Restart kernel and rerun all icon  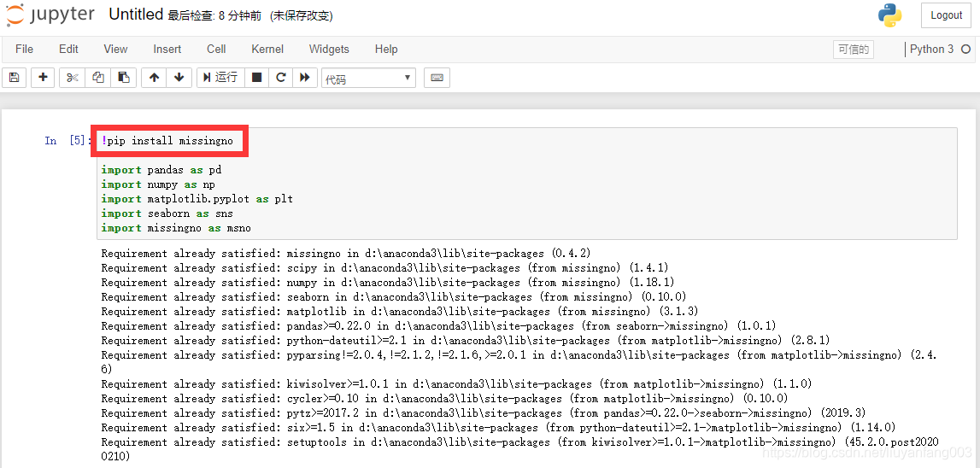tap(305, 78)
